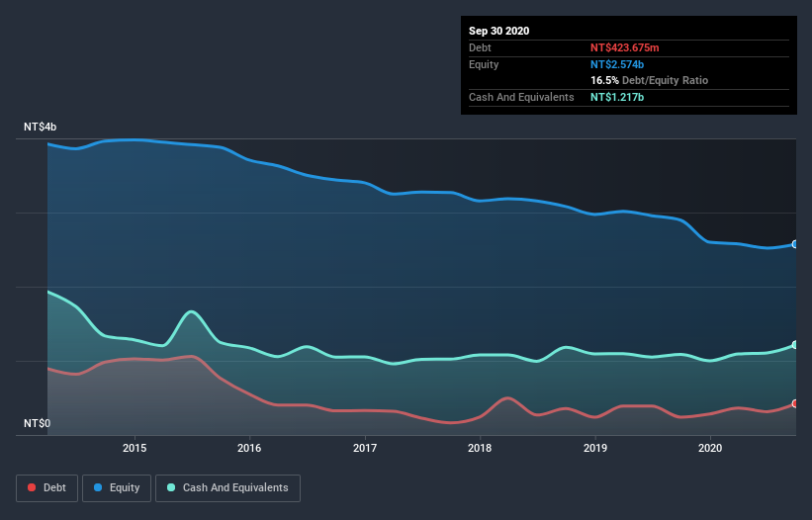Click the teal Cash endpoint marker

pos(795,345)
